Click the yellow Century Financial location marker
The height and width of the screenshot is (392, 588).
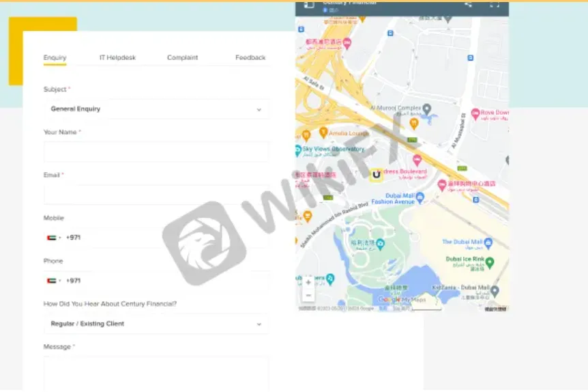[376, 175]
